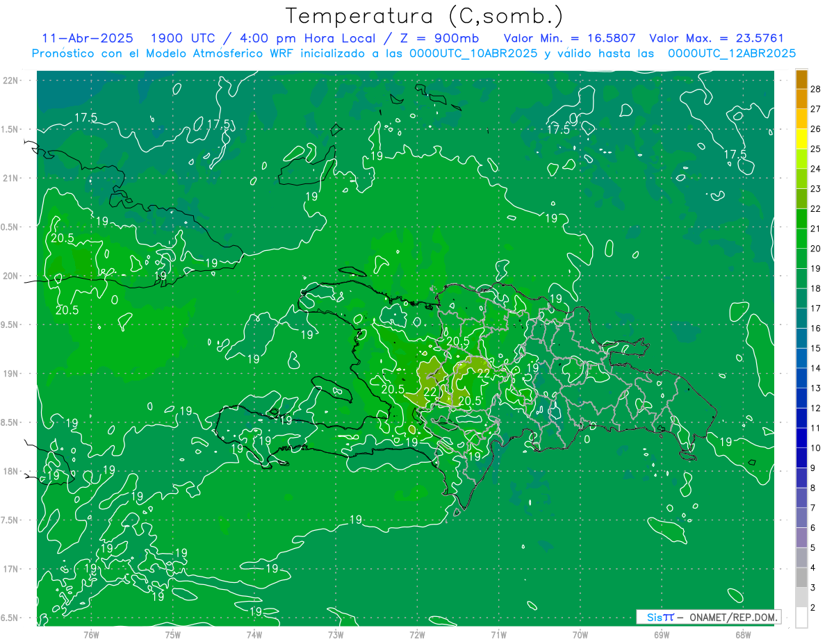Click the '22N' latitude axis label

pos(10,81)
